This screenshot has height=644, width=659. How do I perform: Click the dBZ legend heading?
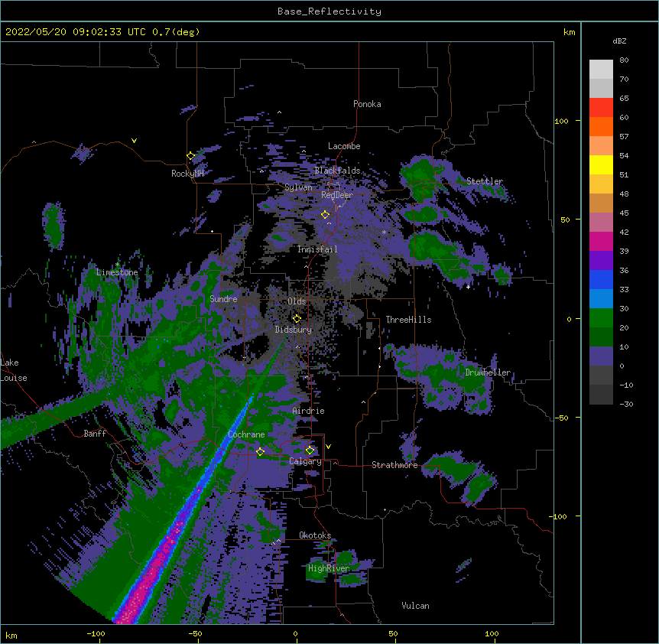click(619, 41)
